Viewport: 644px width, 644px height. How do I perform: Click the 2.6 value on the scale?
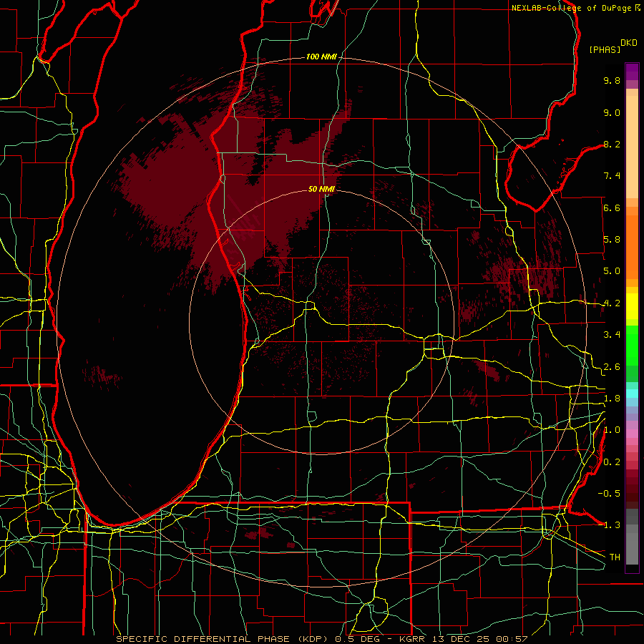(612, 367)
